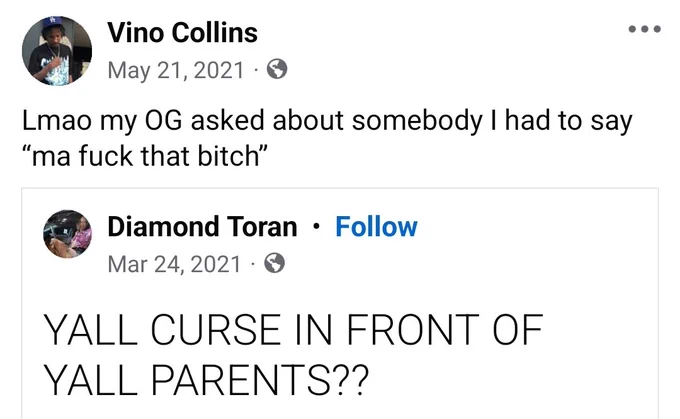
Task: Click the empty area below YALL PARENTS?? in the card
Action: pos(340,409)
